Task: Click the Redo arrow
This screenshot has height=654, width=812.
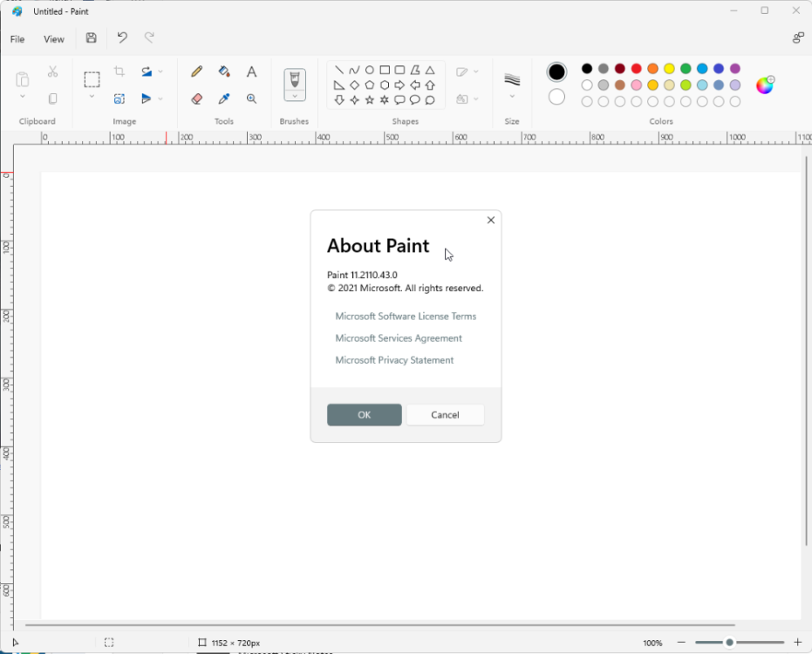Action: [x=149, y=37]
